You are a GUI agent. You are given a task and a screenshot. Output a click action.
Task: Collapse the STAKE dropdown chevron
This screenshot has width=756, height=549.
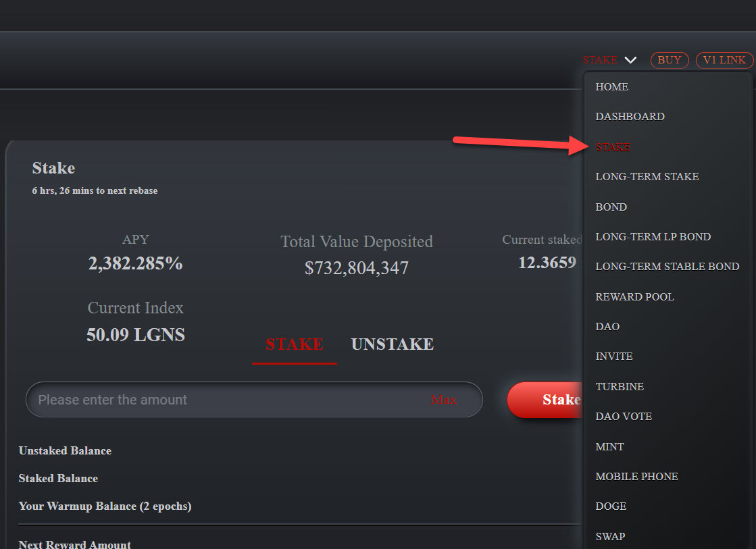tap(630, 60)
